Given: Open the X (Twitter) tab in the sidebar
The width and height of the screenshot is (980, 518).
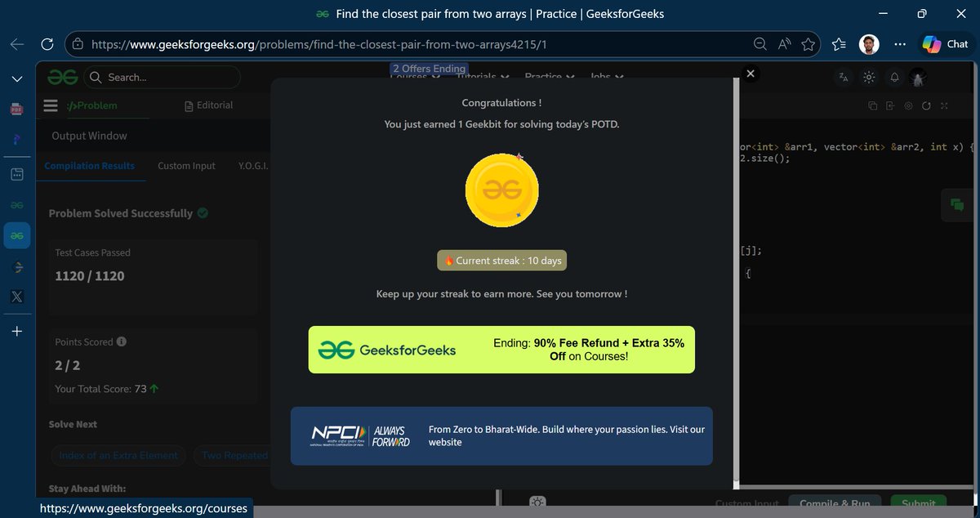Looking at the screenshot, I should click(17, 297).
